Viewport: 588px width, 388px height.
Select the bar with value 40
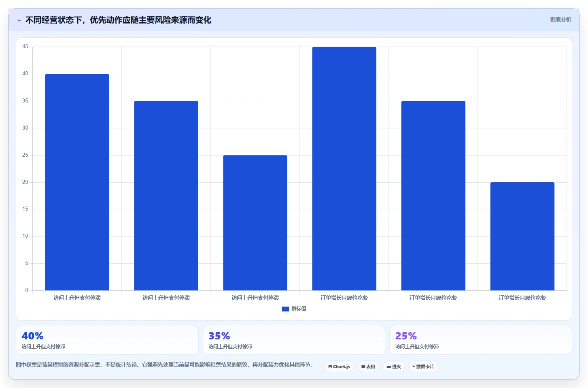click(x=77, y=182)
